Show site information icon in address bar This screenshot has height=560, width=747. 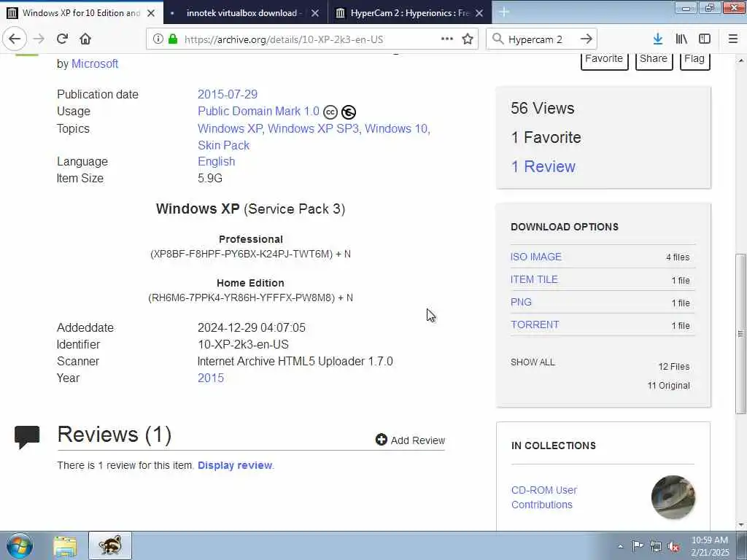[x=158, y=39]
